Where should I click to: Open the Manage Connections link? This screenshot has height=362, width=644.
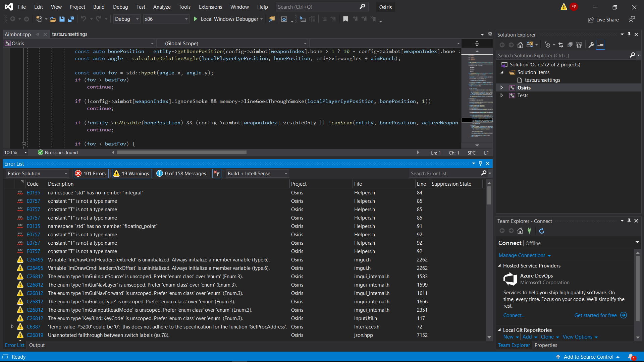coord(525,255)
